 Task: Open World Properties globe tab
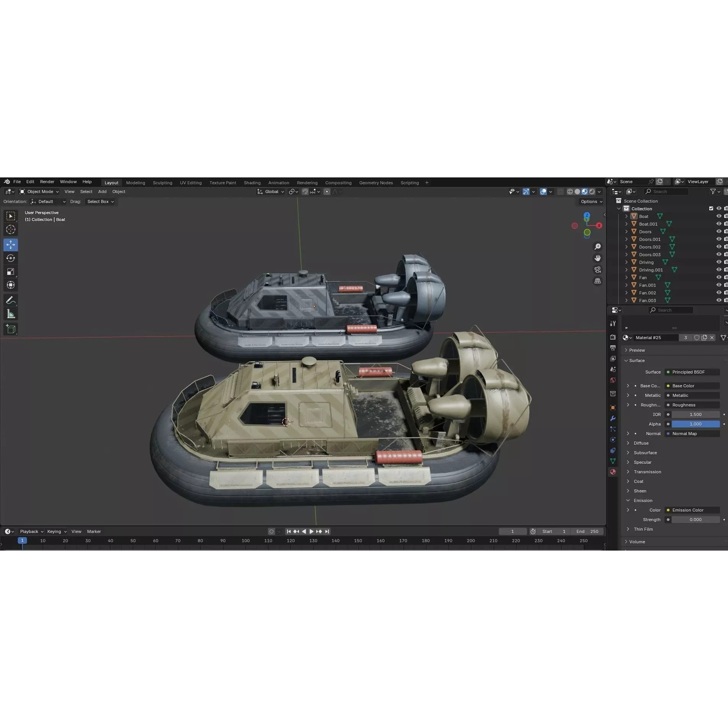coord(613,379)
